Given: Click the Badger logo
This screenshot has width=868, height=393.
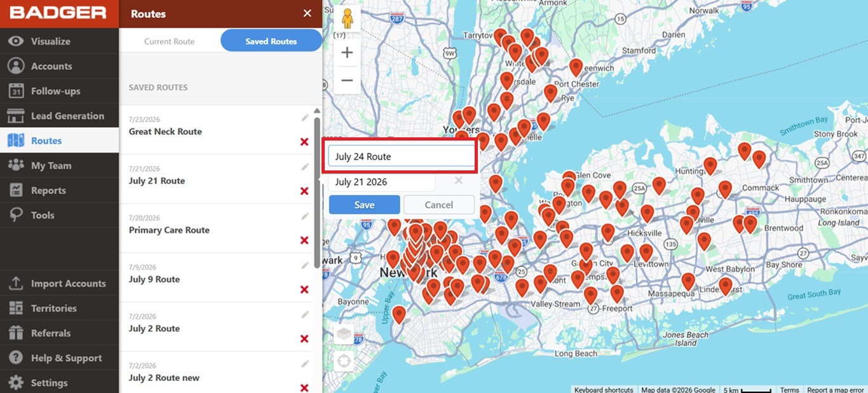Looking at the screenshot, I should 58,13.
